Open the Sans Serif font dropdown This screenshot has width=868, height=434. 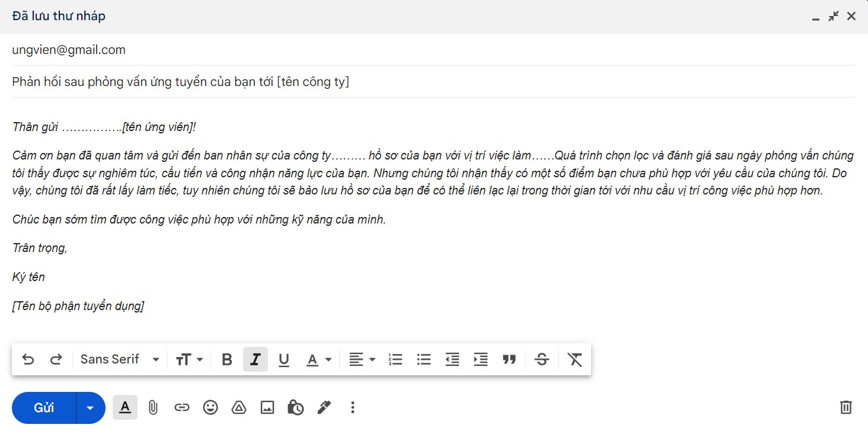[120, 359]
